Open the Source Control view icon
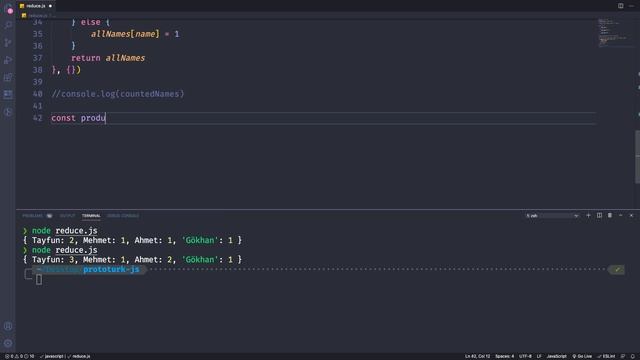Screen dimensions: 640x360 [8, 42]
